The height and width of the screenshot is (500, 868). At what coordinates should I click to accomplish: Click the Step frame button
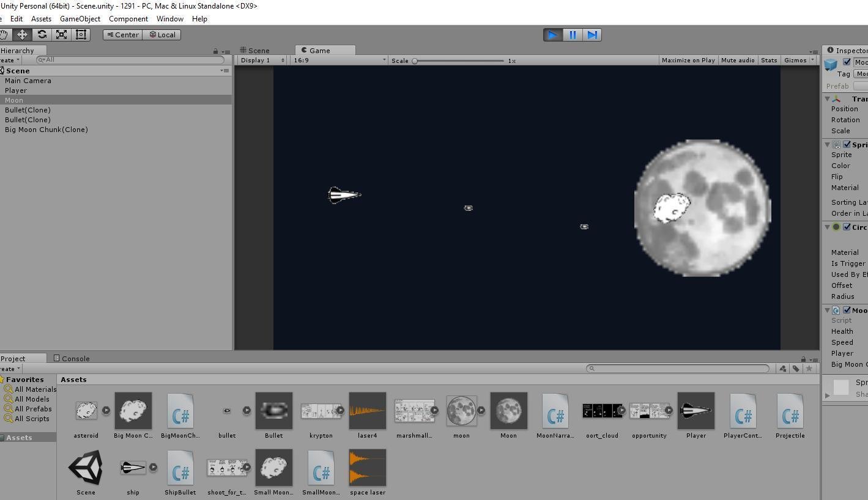(592, 35)
